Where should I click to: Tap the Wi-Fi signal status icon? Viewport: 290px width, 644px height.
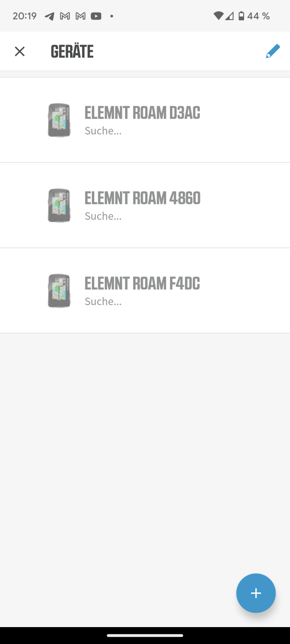[218, 16]
